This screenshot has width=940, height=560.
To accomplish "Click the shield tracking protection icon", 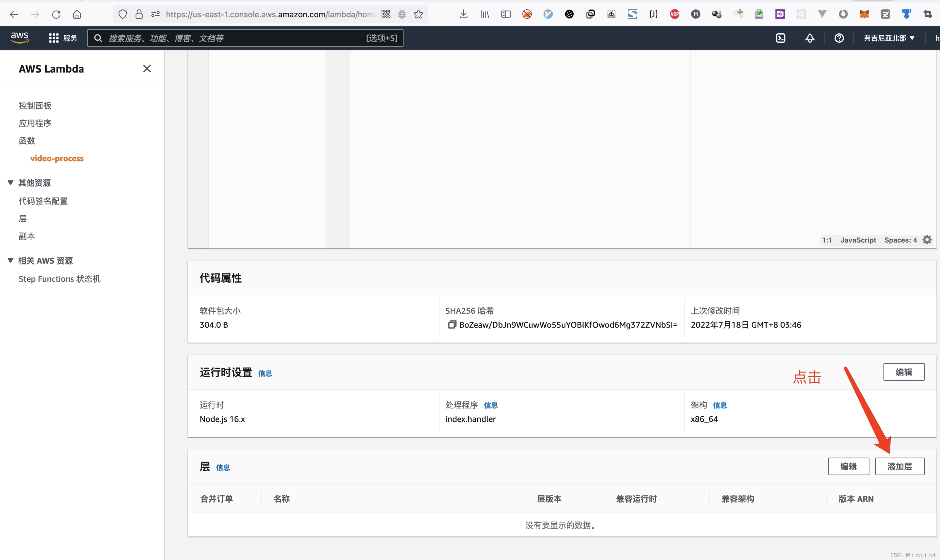I will [122, 14].
